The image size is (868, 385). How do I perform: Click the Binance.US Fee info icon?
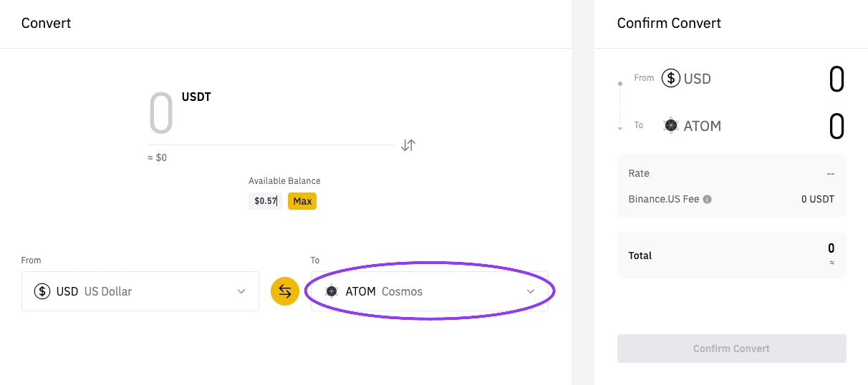[x=708, y=200]
